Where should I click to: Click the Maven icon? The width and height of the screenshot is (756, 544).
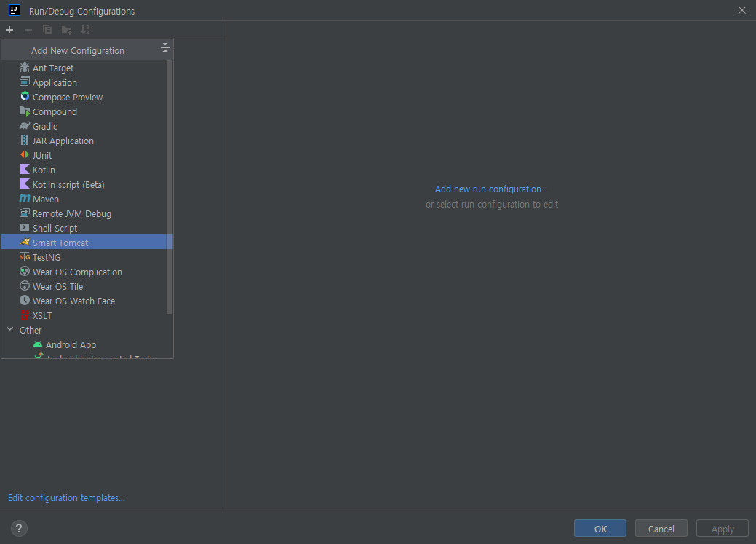click(25, 198)
